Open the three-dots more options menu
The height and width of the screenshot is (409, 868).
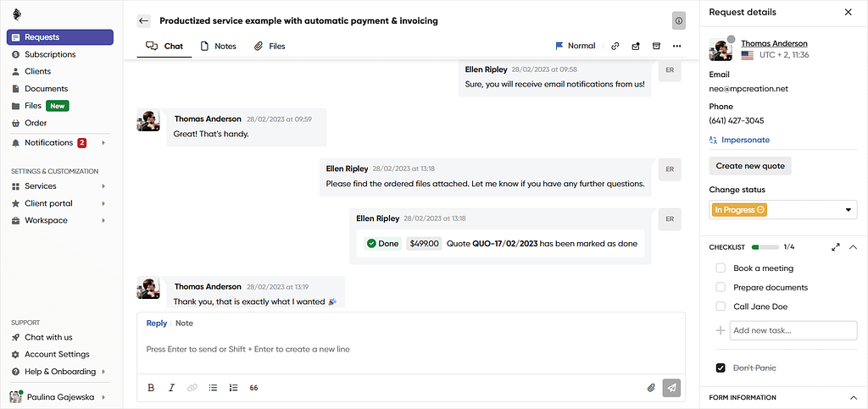click(x=676, y=47)
